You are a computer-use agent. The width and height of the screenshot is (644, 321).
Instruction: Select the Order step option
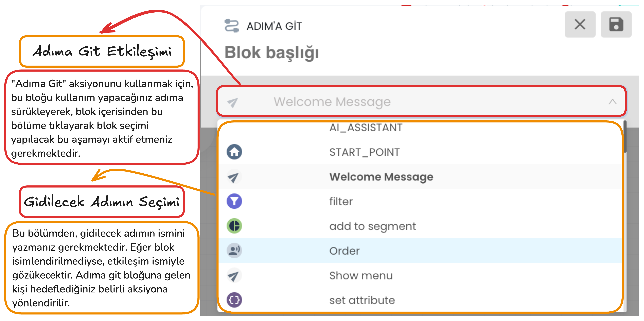(x=420, y=250)
